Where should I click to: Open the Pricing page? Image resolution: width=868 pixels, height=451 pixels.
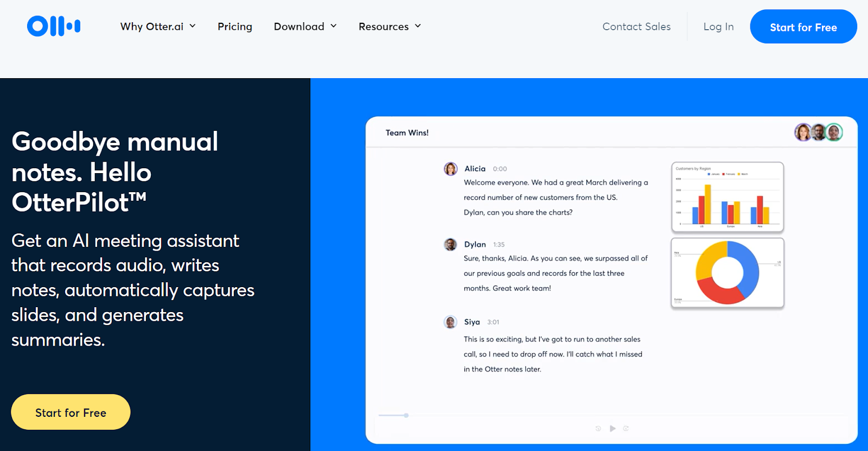tap(235, 27)
